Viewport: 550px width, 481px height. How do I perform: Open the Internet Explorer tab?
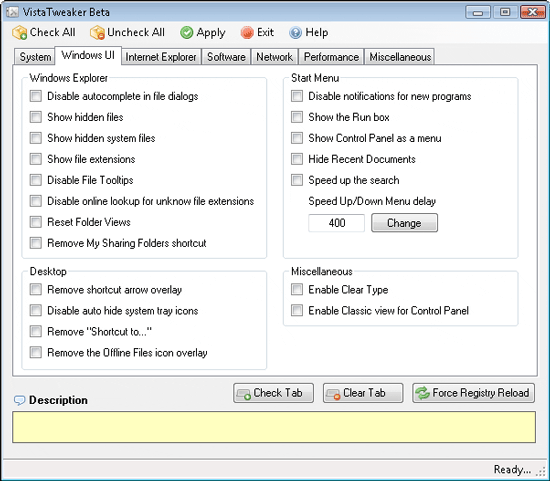(161, 57)
